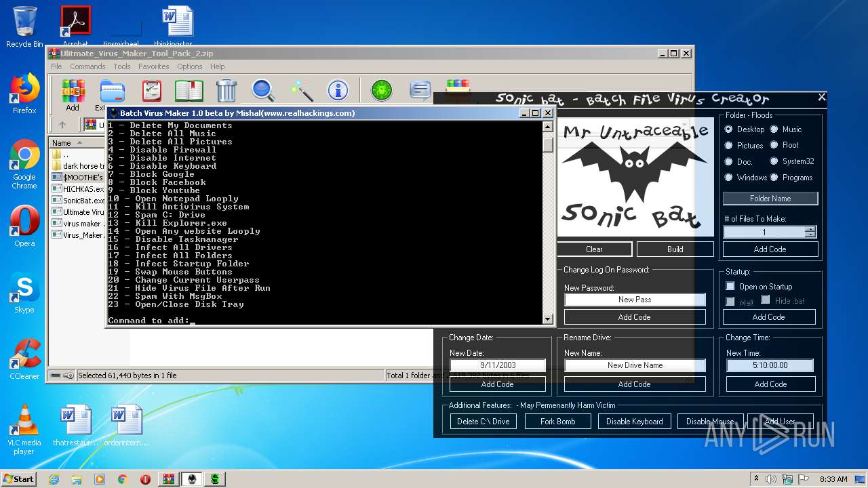Click WinRAR up one level arrow
This screenshot has width=868, height=488.
point(62,125)
